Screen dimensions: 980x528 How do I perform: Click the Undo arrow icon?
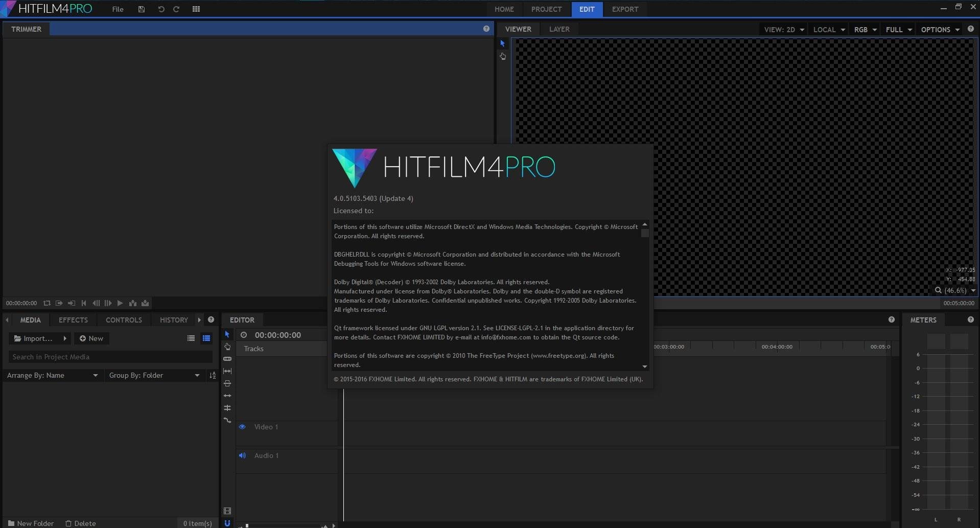click(x=161, y=9)
